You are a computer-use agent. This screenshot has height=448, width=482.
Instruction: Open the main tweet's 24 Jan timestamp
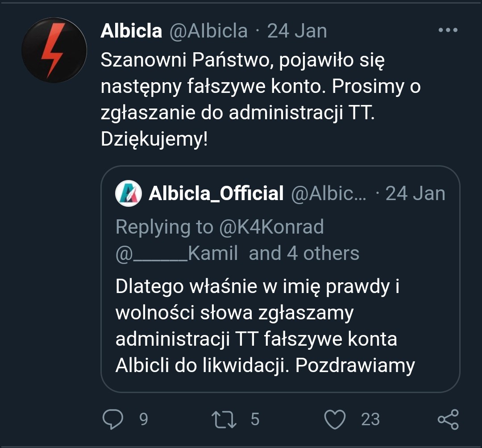point(297,31)
